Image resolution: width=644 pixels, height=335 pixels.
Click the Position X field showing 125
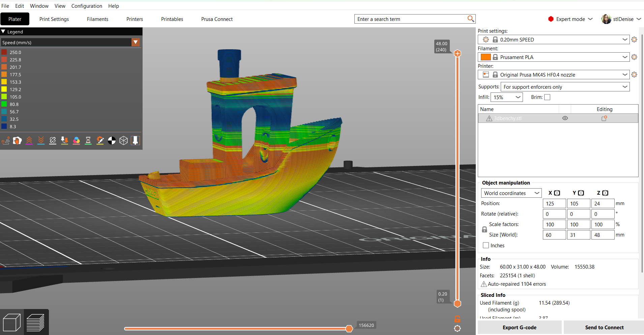(554, 203)
